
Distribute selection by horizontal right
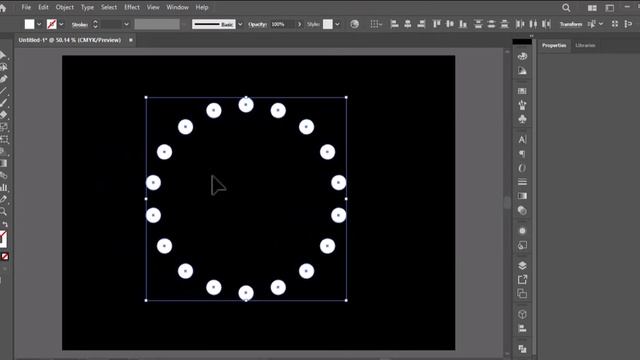coord(546,24)
